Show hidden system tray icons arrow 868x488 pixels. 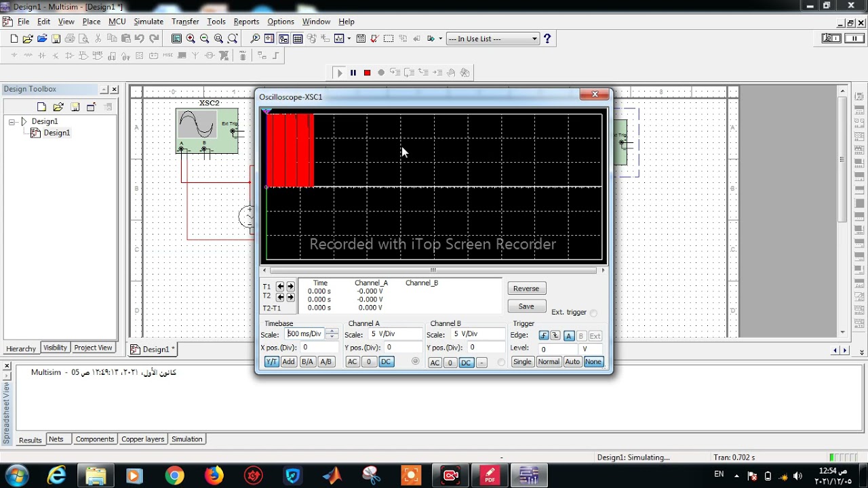736,475
